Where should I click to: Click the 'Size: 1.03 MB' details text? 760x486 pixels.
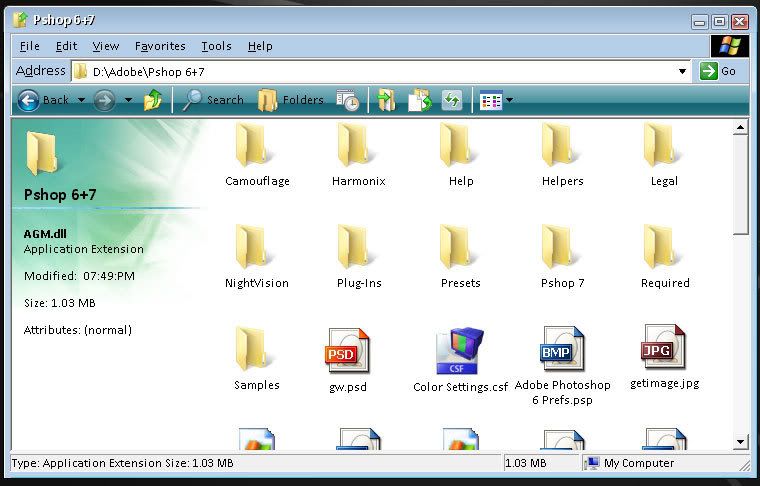coord(60,303)
